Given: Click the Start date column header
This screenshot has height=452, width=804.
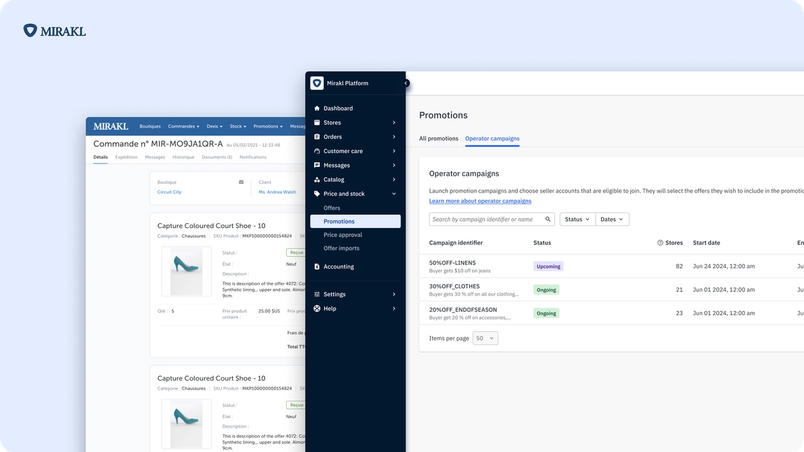Looking at the screenshot, I should point(707,243).
